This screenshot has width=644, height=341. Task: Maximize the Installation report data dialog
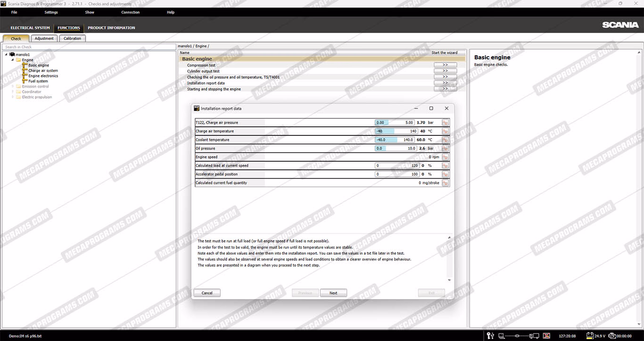(x=431, y=108)
